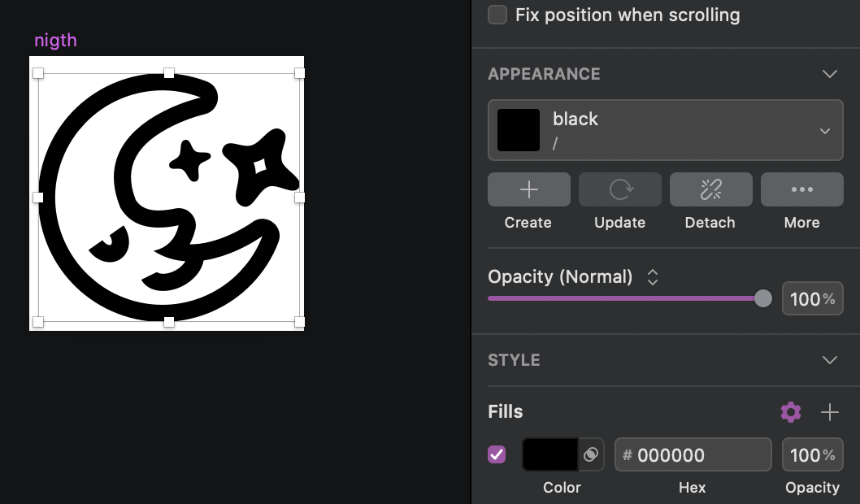Open the Fills settings gear icon

click(790, 412)
